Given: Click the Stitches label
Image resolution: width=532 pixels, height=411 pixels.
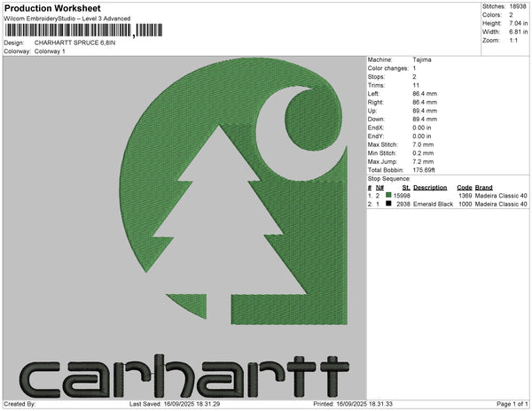Looking at the screenshot, I should (494, 6).
